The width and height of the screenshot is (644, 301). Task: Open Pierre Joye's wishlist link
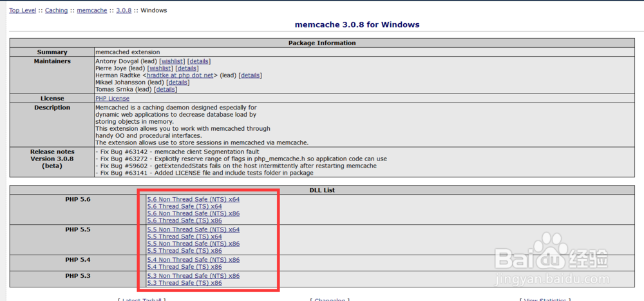click(160, 68)
